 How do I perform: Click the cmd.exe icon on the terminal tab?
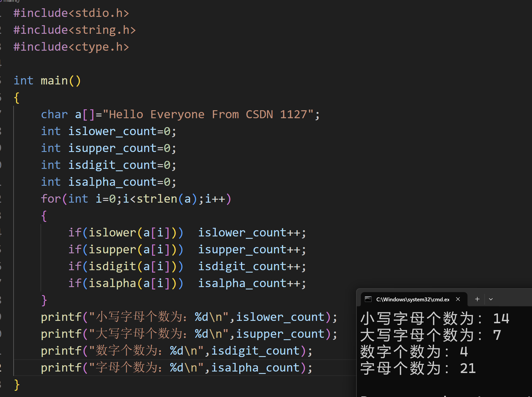point(368,299)
